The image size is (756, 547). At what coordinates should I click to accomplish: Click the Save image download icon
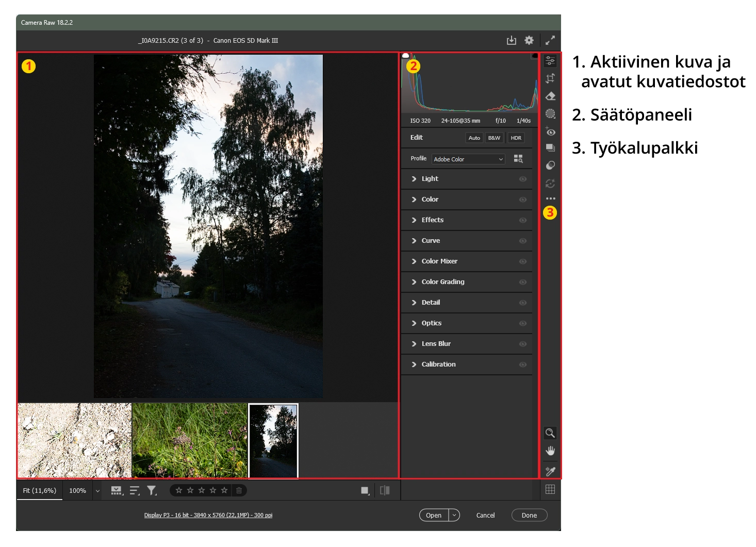tap(511, 40)
